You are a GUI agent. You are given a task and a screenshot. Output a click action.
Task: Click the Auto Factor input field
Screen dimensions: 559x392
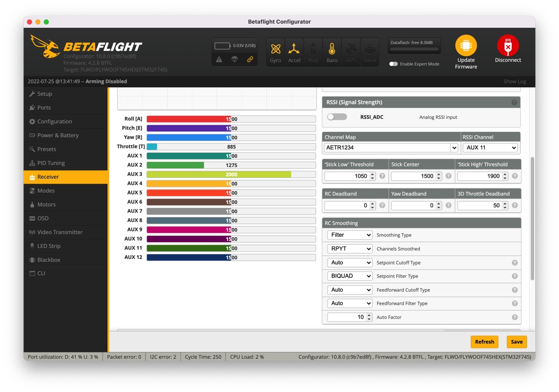[x=350, y=317]
